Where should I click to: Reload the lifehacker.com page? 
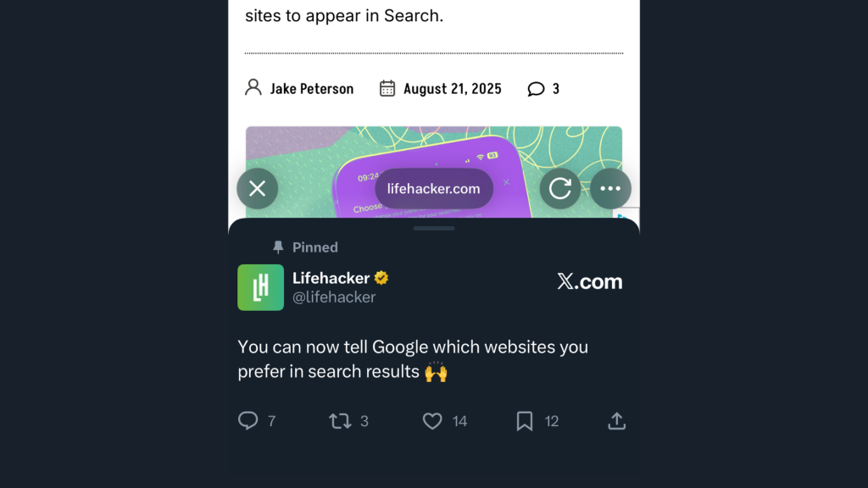tap(560, 189)
